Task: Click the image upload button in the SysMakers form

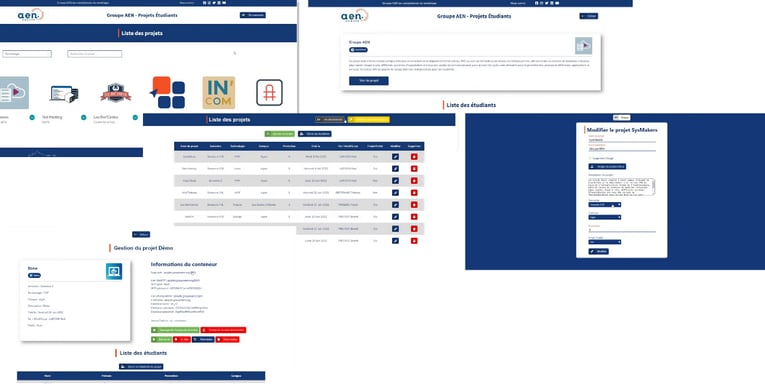Action: [607, 167]
